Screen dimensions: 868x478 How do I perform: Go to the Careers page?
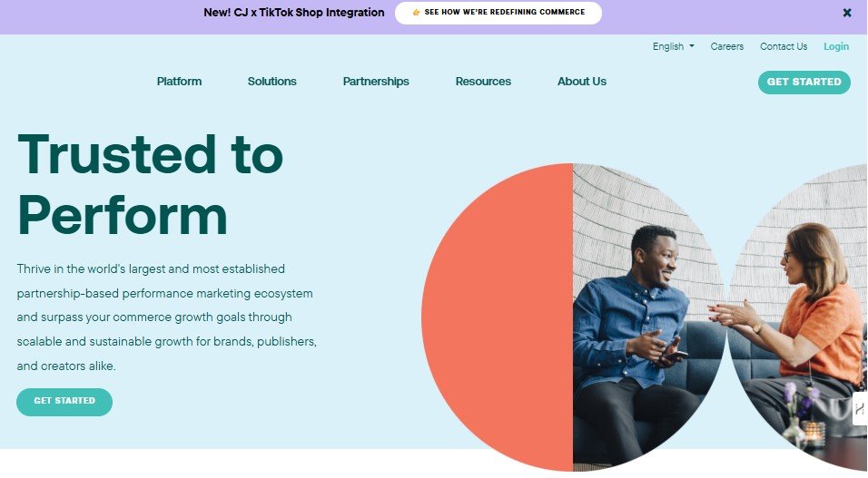pos(726,46)
